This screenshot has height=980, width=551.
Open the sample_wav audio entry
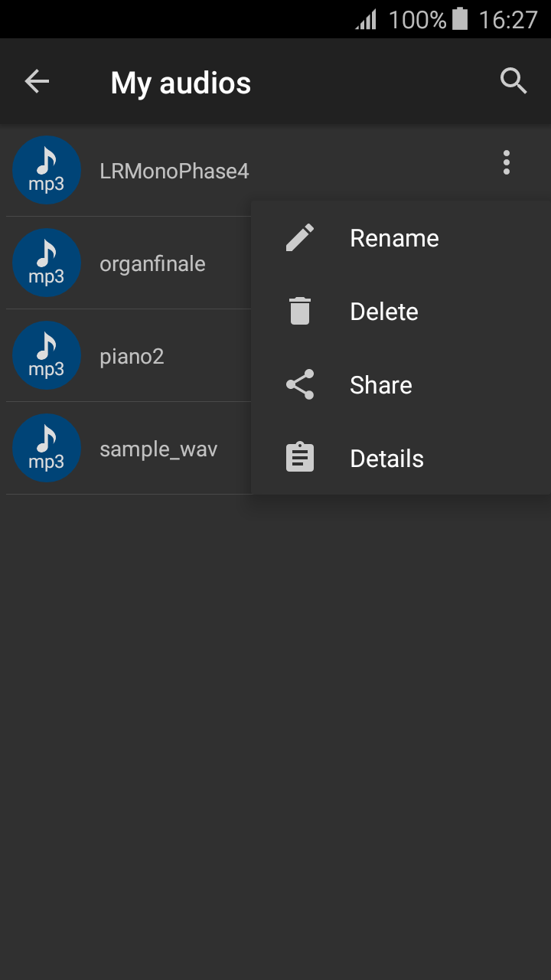(x=158, y=449)
